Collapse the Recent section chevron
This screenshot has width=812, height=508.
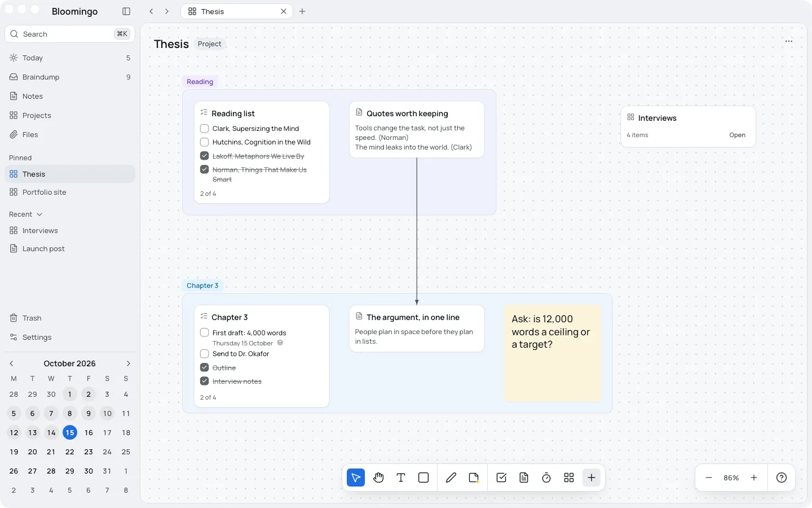point(39,214)
